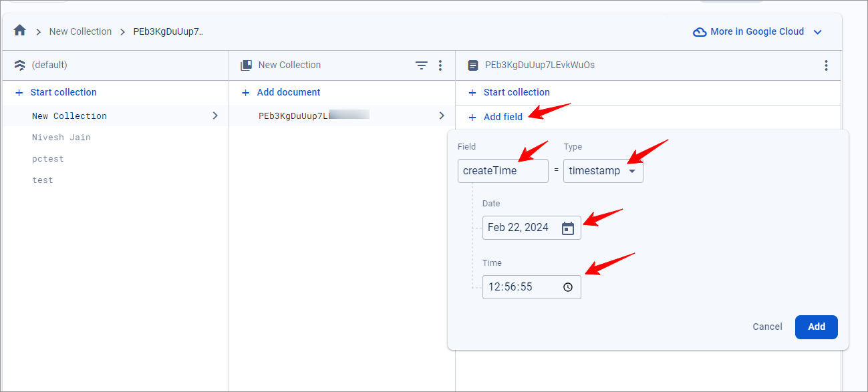
Task: Open the calendar picker icon in Date field
Action: (568, 228)
